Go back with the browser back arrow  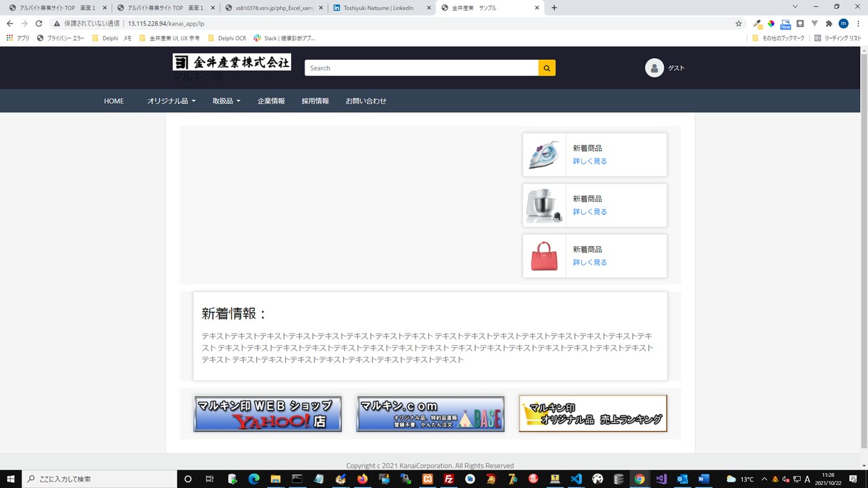(x=10, y=23)
